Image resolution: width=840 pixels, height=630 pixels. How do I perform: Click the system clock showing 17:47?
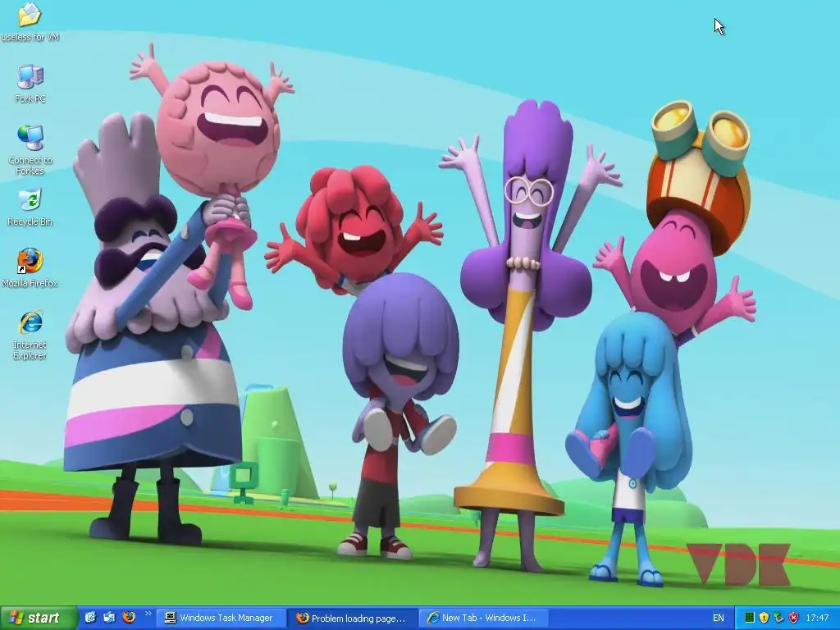tap(818, 619)
